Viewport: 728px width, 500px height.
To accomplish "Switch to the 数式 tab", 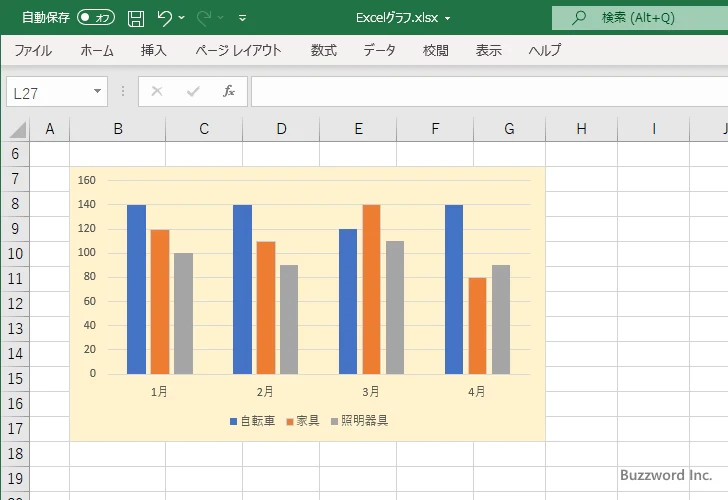I will click(324, 50).
